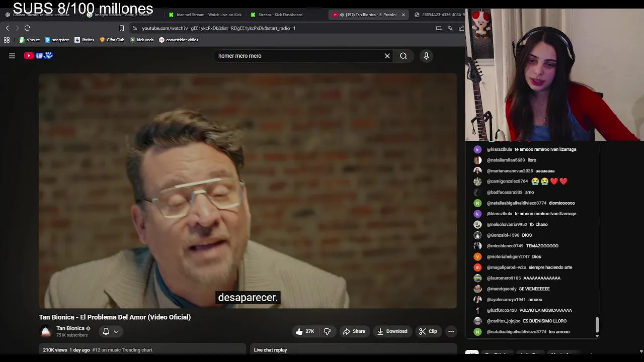This screenshot has width=644, height=362.
Task: Click the #12 on music Trending chart link
Action: [x=122, y=350]
